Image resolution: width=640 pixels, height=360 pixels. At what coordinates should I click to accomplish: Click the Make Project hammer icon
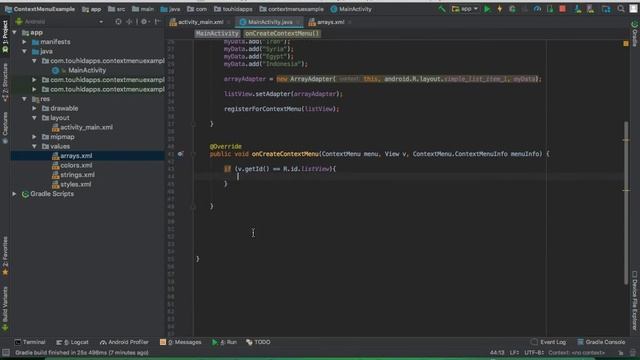[x=442, y=9]
